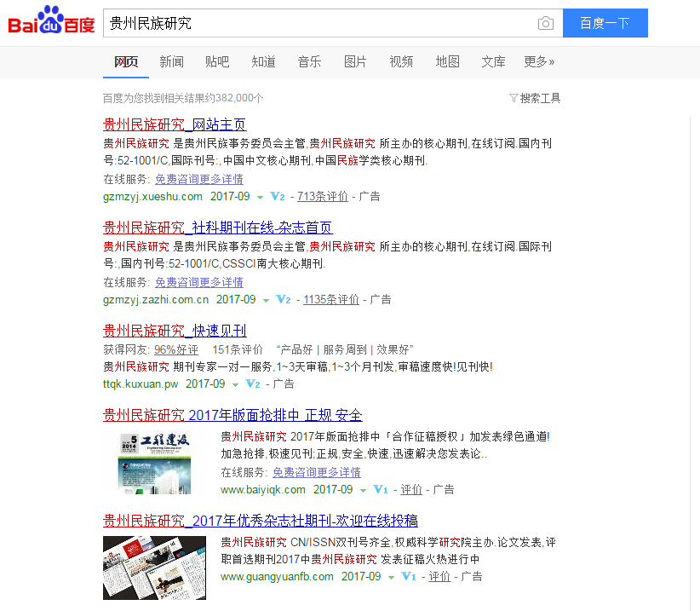Click the Baidu logo
This screenshot has height=611, width=700.
[48, 23]
